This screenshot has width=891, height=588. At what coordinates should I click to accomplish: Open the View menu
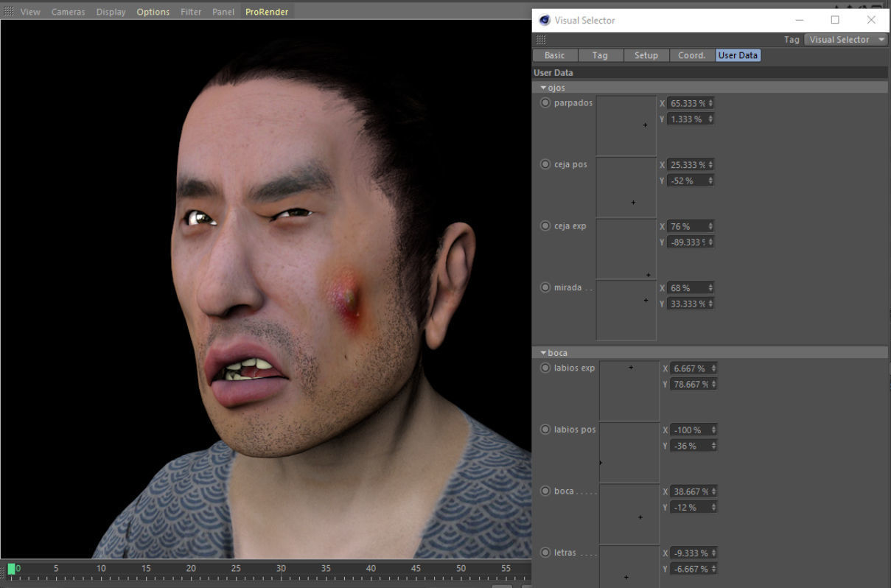30,12
